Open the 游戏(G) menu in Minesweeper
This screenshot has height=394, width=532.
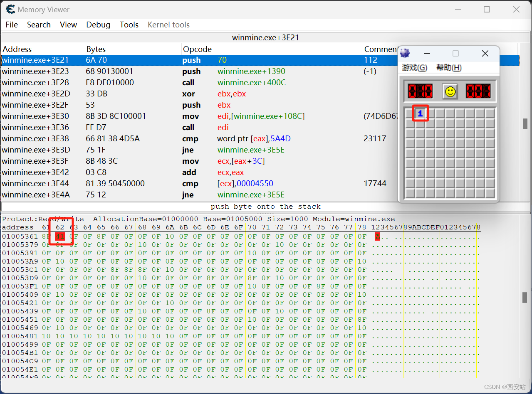415,68
